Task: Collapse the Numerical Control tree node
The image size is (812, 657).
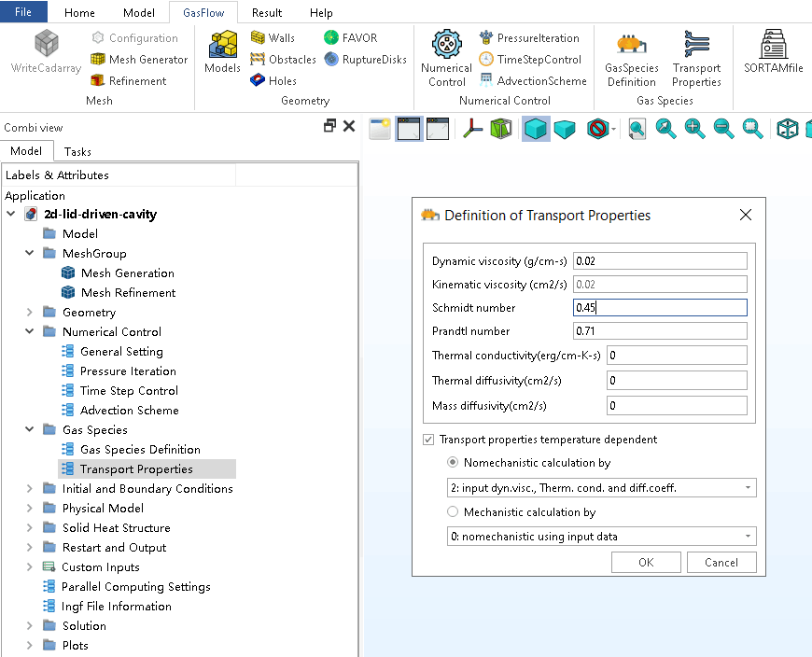Action: click(x=30, y=332)
